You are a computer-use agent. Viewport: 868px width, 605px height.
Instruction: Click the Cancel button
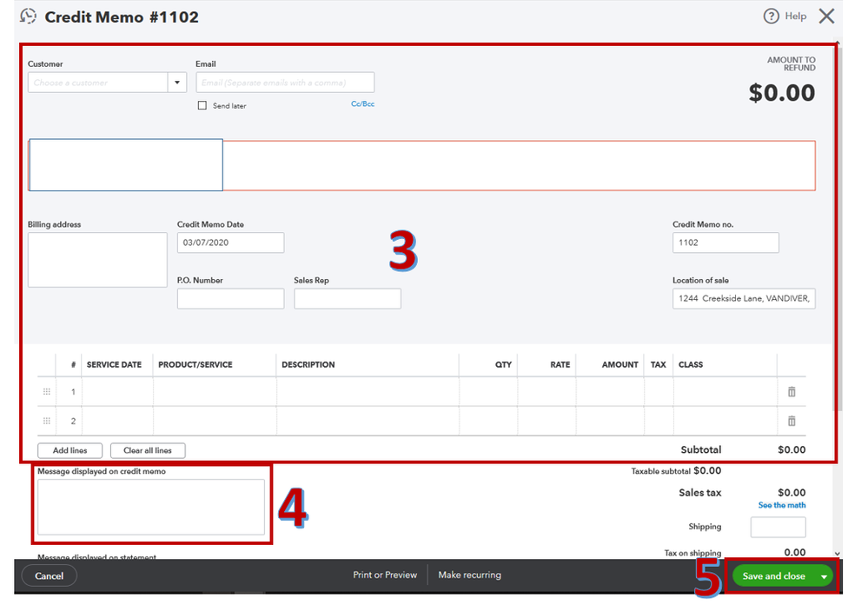(x=49, y=575)
